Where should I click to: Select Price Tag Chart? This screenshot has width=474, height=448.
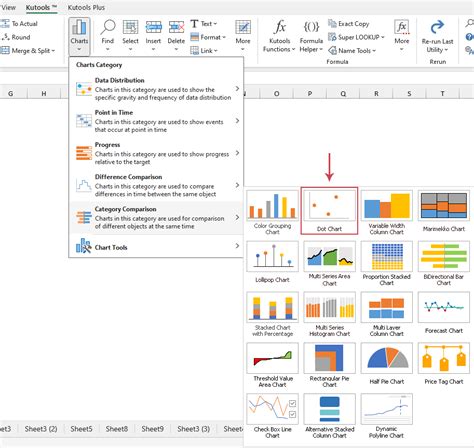pos(444,364)
